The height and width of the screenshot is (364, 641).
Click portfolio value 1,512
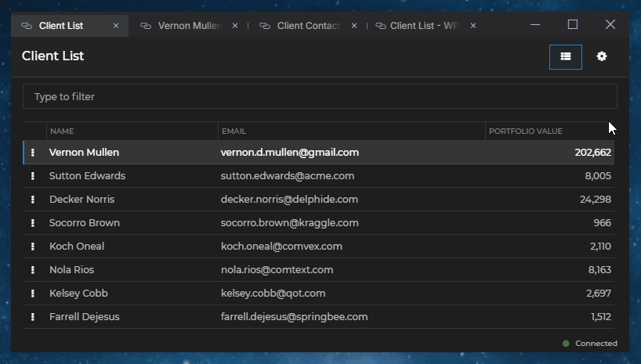pyautogui.click(x=601, y=317)
